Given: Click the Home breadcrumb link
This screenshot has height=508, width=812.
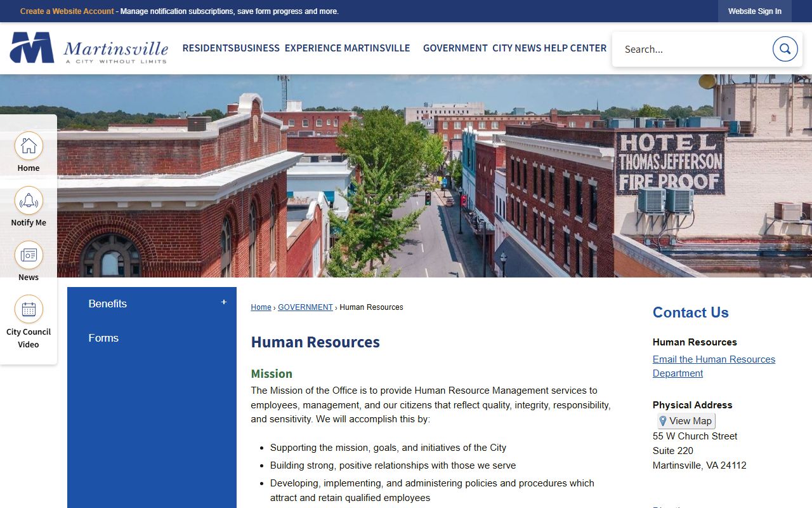Looking at the screenshot, I should click(261, 307).
